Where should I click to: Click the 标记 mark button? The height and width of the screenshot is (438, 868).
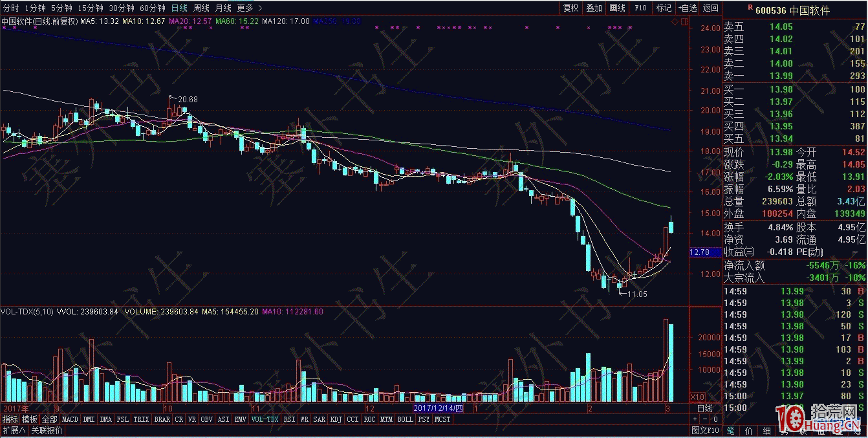click(664, 8)
